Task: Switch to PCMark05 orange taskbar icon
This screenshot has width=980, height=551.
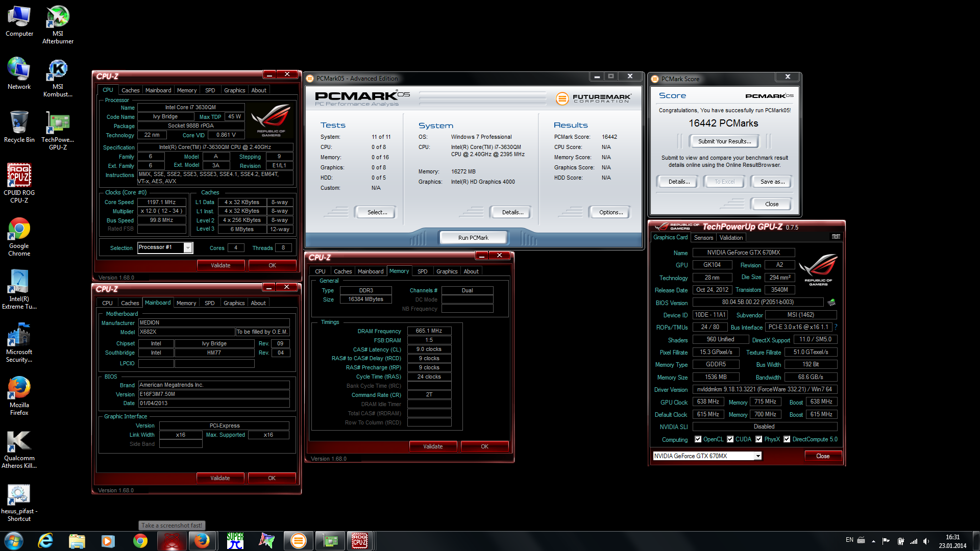Action: coord(299,541)
